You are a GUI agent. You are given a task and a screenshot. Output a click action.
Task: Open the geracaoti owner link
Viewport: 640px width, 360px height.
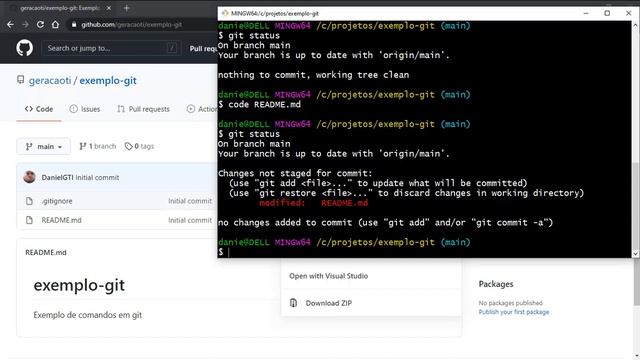click(x=50, y=80)
